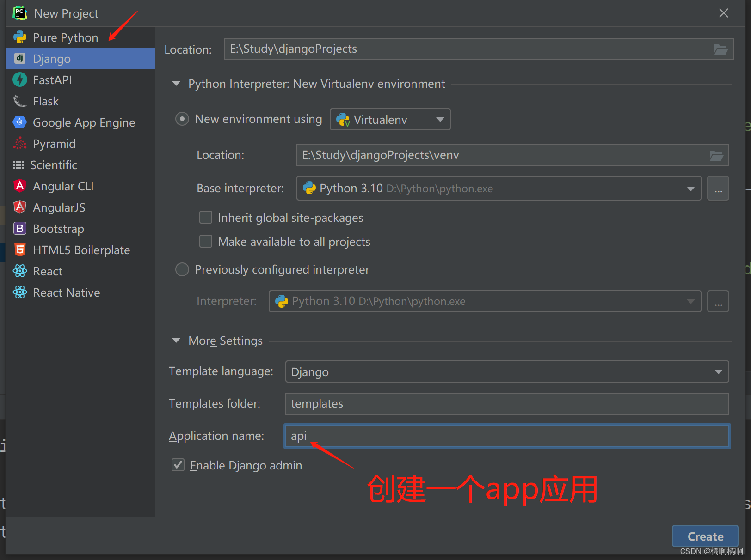Screen dimensions: 751x560
Task: Click the Virtualenv python icon in the combo
Action: tap(343, 120)
